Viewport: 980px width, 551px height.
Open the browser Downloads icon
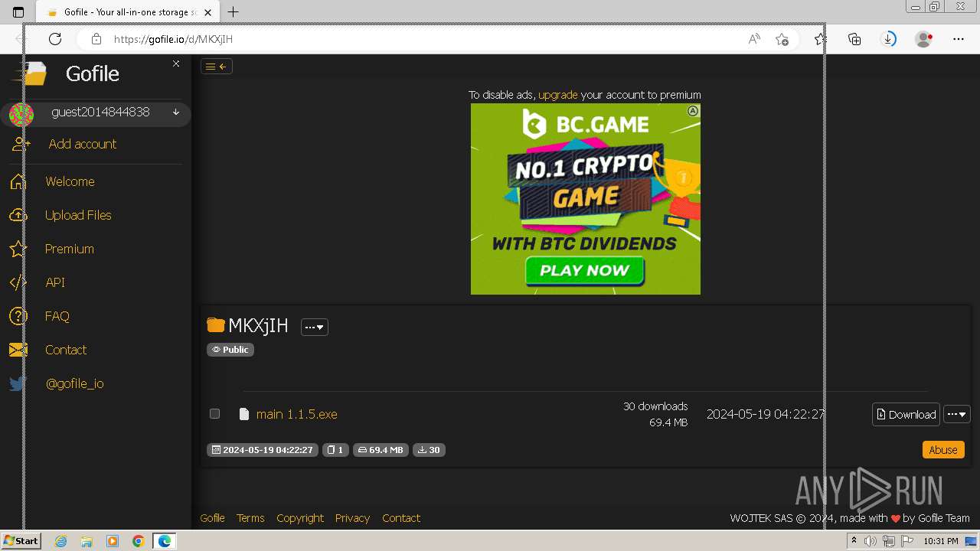(889, 39)
